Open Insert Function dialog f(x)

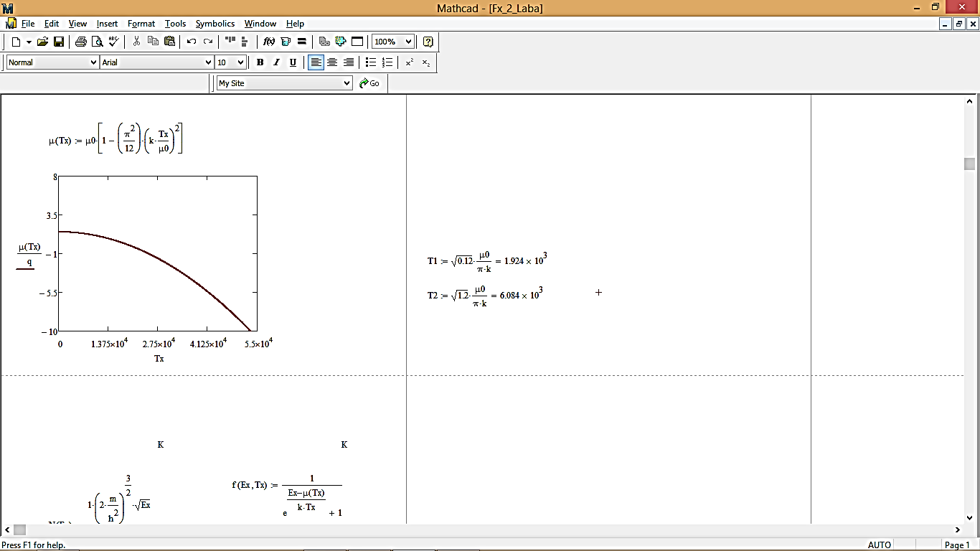(269, 42)
